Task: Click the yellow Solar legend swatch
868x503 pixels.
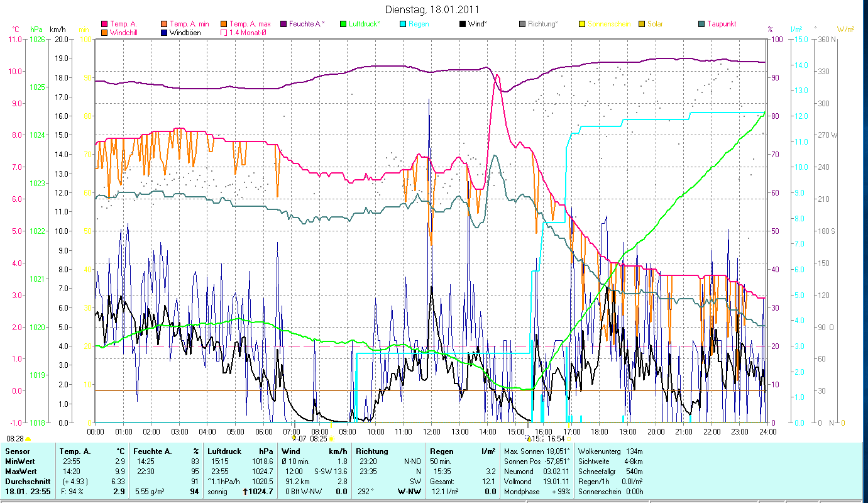Action: pos(642,24)
